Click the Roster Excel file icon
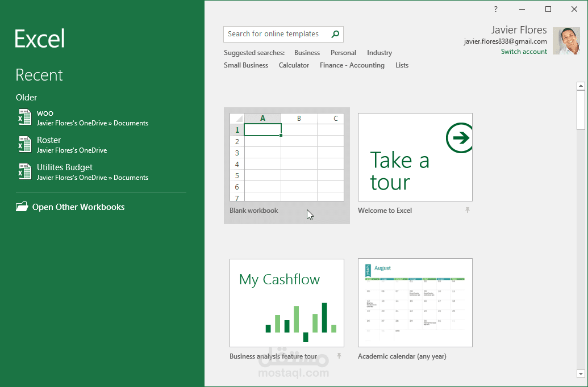Image resolution: width=588 pixels, height=387 pixels. (x=25, y=144)
